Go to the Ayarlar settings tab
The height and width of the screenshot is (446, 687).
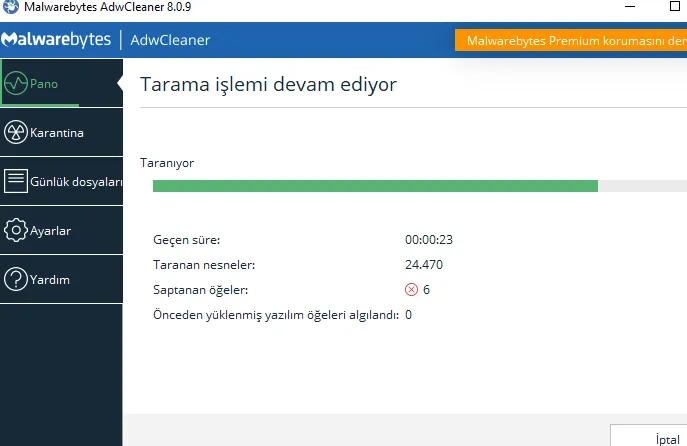[61, 230]
